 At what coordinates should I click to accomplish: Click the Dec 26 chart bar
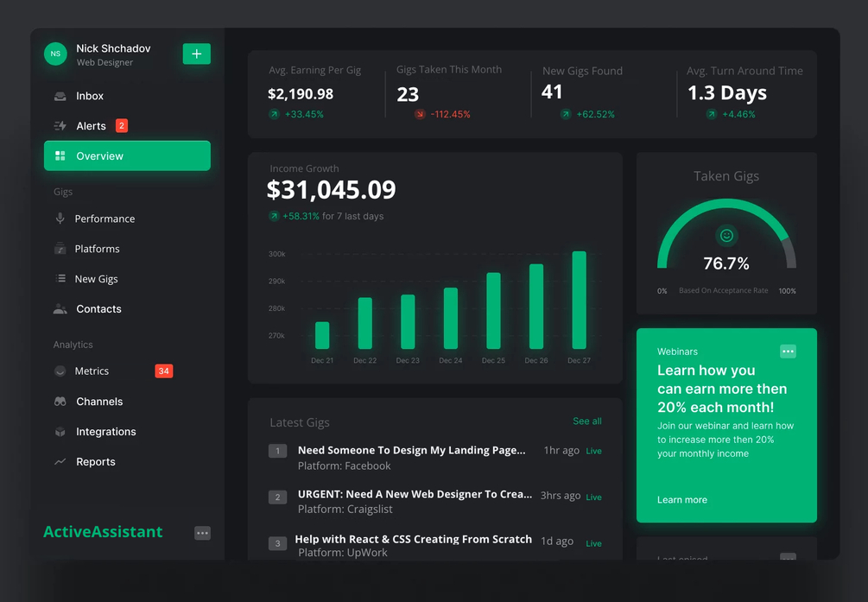point(536,307)
